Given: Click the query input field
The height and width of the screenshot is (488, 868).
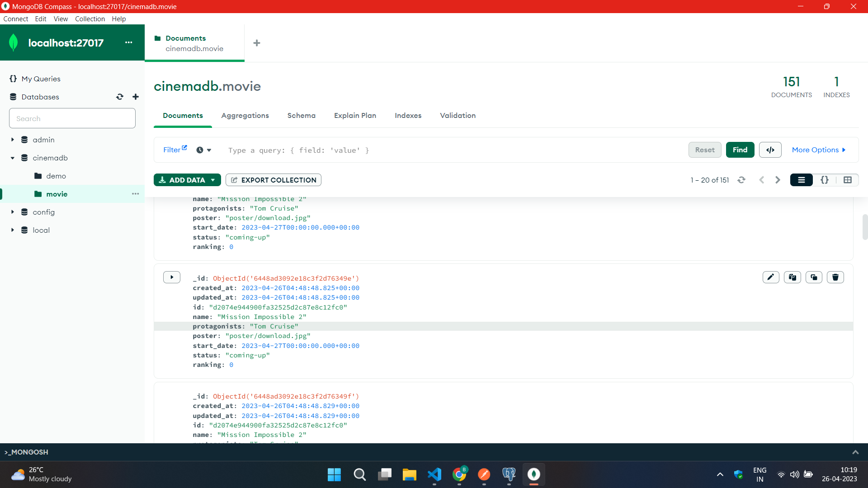Looking at the screenshot, I should [x=407, y=150].
